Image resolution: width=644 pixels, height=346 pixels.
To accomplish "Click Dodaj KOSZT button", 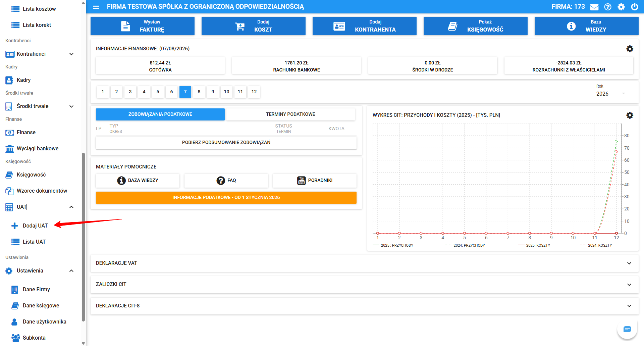I will pos(254,26).
